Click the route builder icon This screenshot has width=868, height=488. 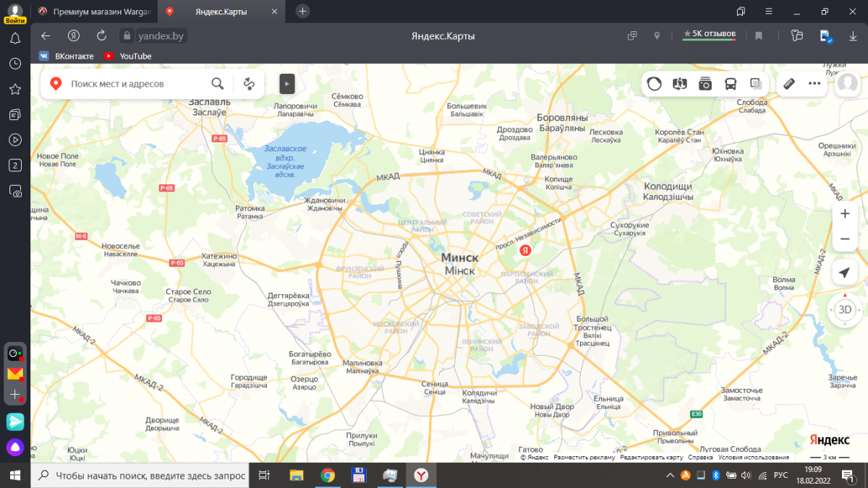coord(250,84)
